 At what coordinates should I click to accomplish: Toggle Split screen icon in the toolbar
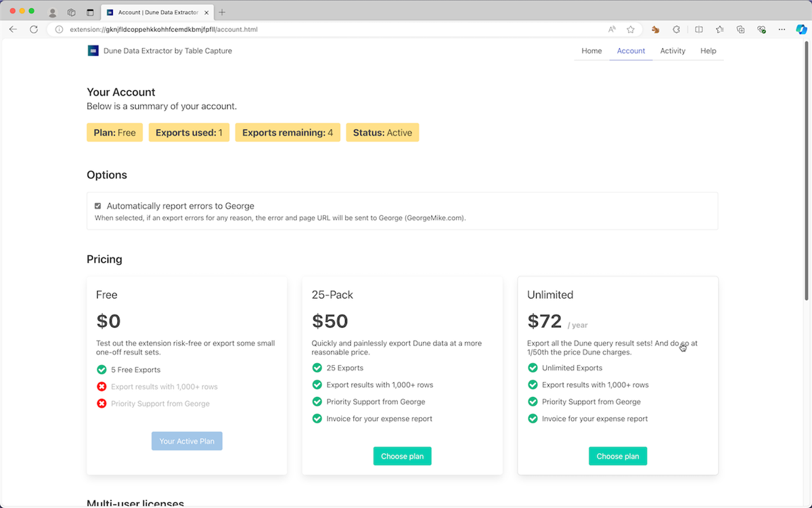coord(699,29)
